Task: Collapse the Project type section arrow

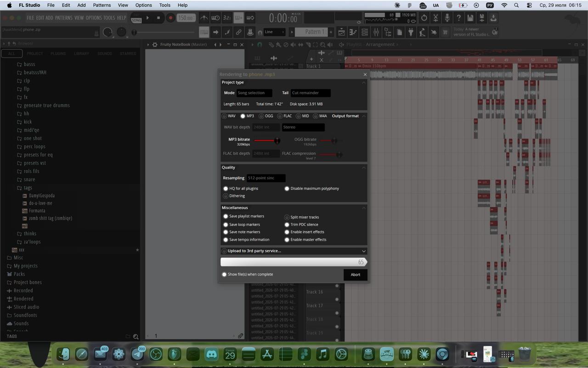Action: point(364,82)
